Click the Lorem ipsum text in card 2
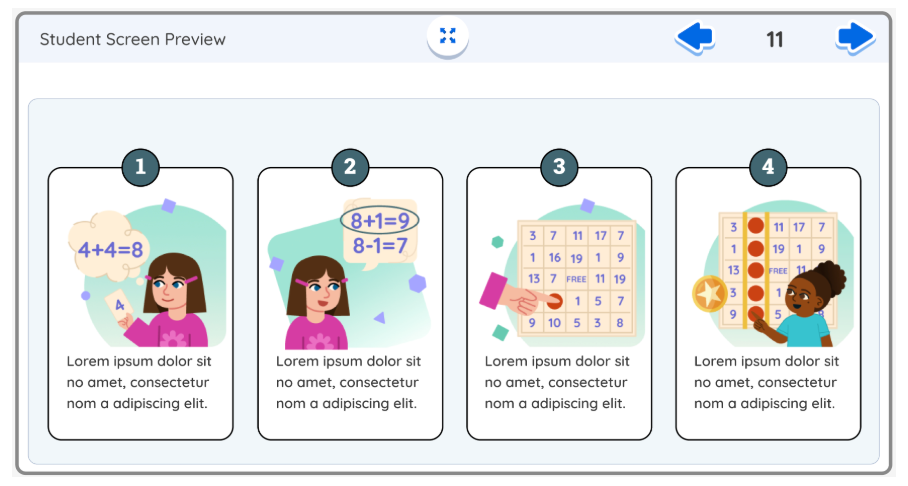This screenshot has width=908, height=486. (x=348, y=382)
